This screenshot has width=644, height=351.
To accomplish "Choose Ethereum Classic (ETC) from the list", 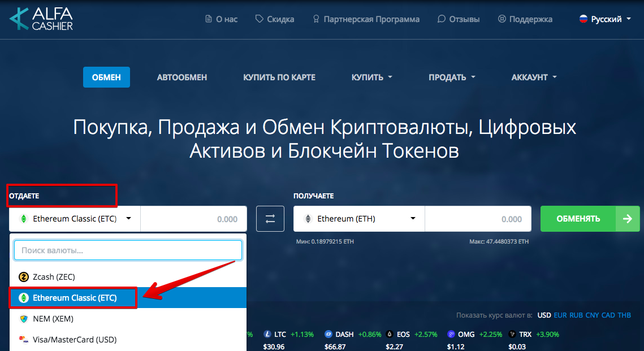I will [128, 298].
